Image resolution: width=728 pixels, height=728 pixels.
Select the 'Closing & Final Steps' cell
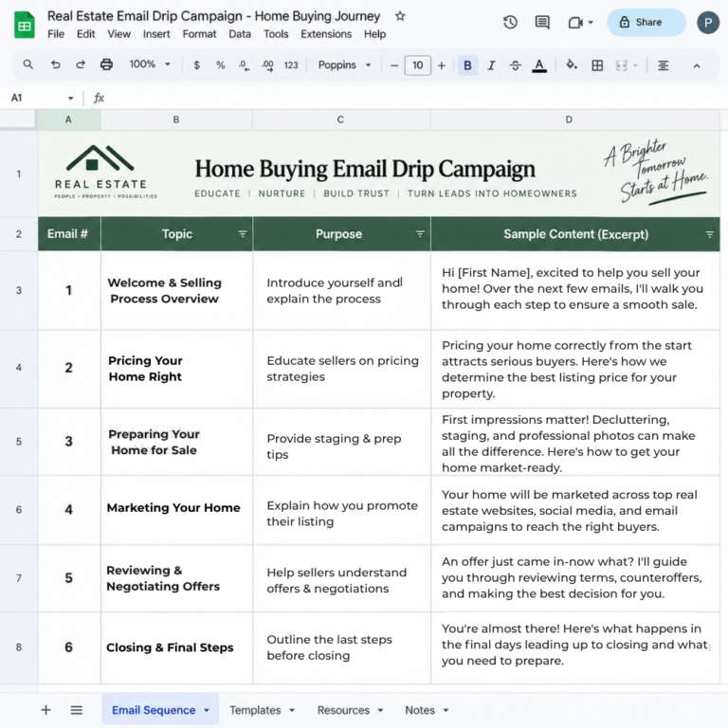tap(176, 647)
